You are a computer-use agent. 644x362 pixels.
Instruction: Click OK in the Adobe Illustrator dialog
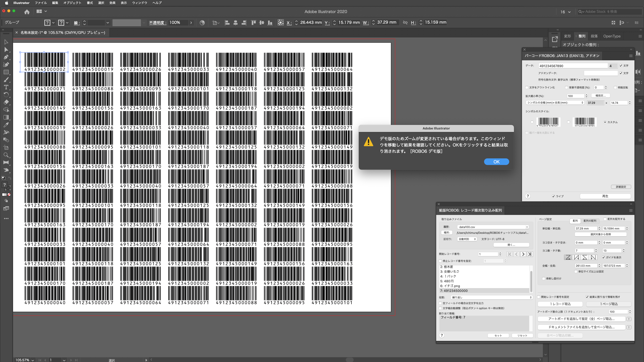[x=496, y=162]
